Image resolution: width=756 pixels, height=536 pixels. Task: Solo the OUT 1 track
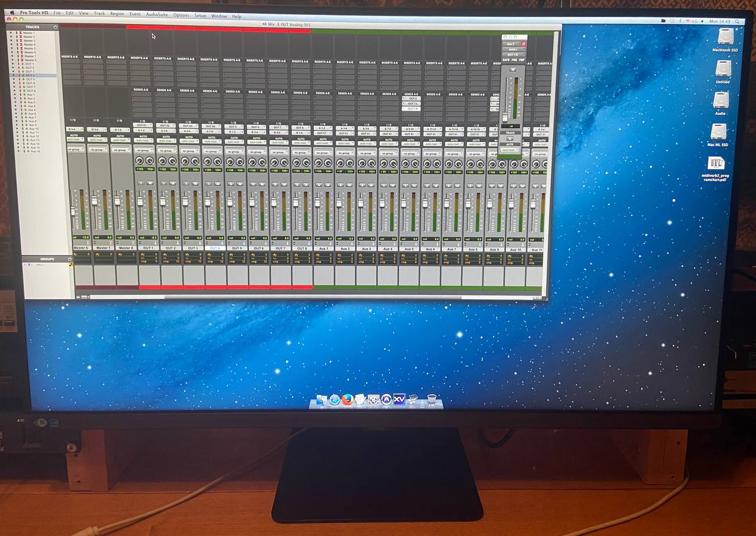click(141, 182)
